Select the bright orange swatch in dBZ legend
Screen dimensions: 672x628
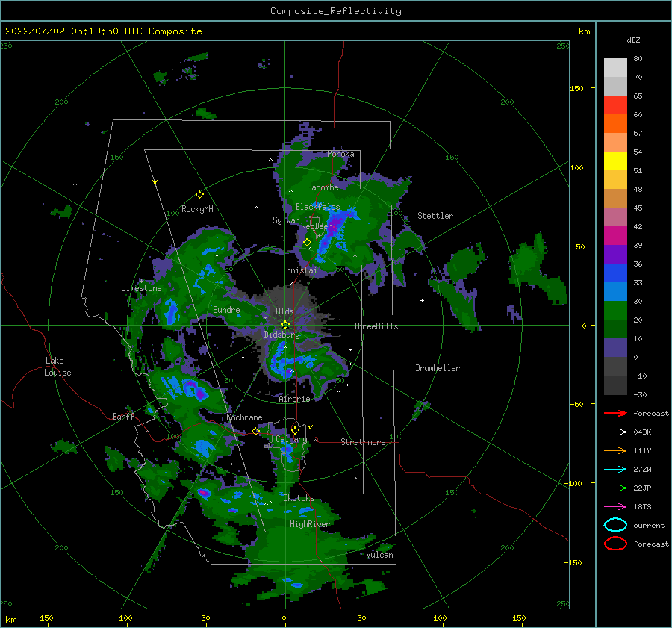pos(615,123)
